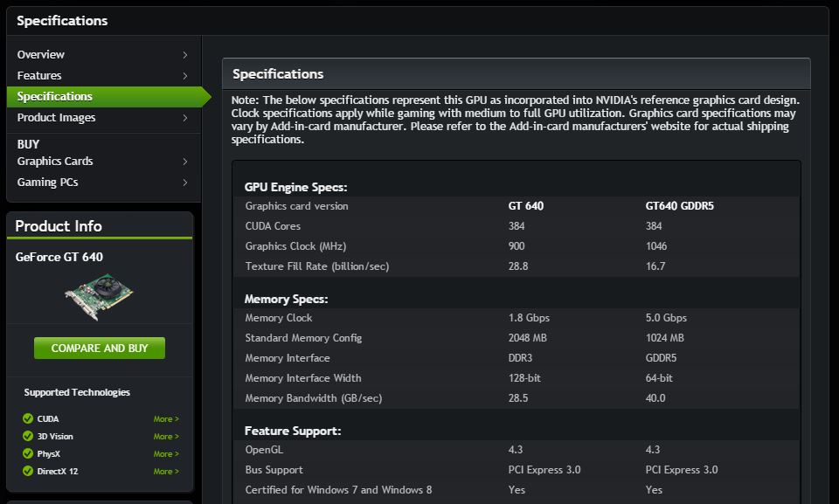This screenshot has height=504, width=839.
Task: Open More link for CUDA
Action: [166, 419]
